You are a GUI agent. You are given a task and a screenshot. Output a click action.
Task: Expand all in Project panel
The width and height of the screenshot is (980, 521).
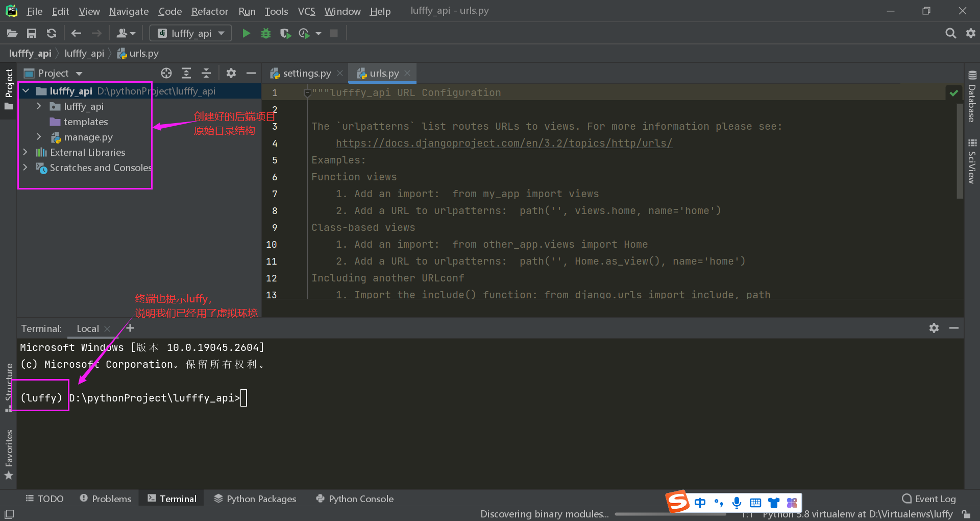pyautogui.click(x=186, y=73)
